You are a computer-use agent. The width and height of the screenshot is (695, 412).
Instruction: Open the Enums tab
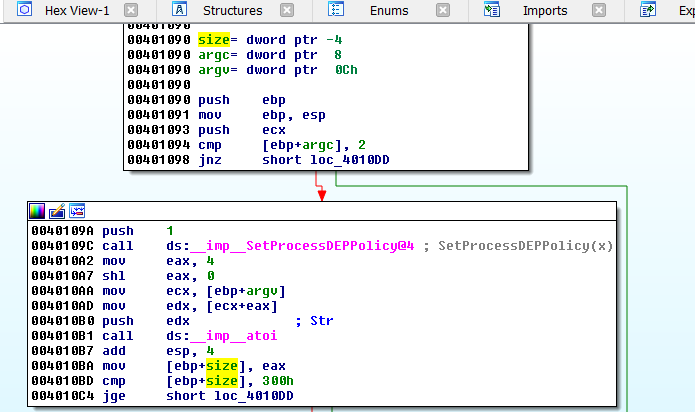(x=390, y=11)
